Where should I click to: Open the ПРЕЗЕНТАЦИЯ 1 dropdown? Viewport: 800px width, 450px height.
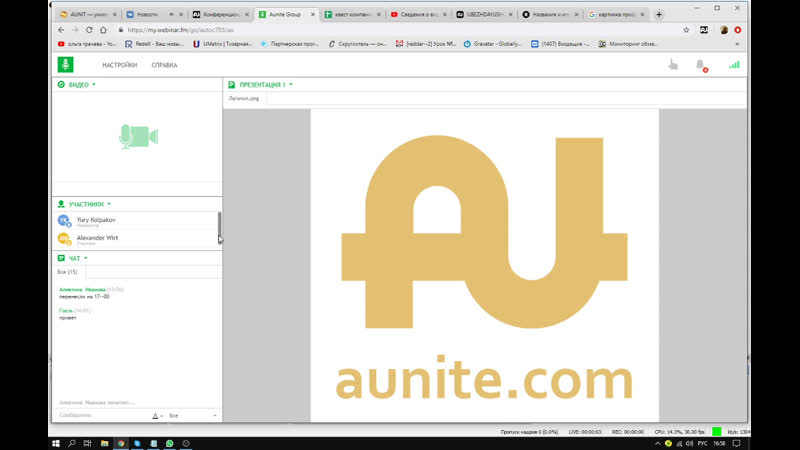[291, 85]
